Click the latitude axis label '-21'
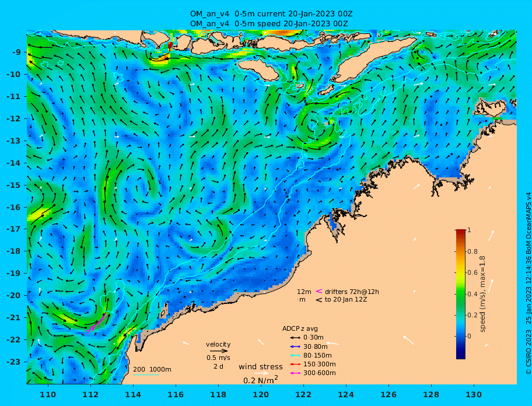This screenshot has width=532, height=406. click(14, 317)
